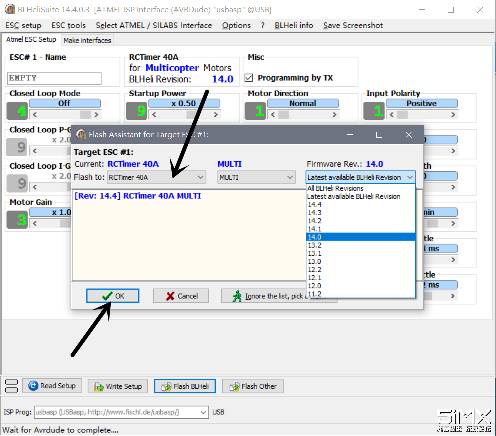Open the ESC tools menu

pyautogui.click(x=68, y=25)
